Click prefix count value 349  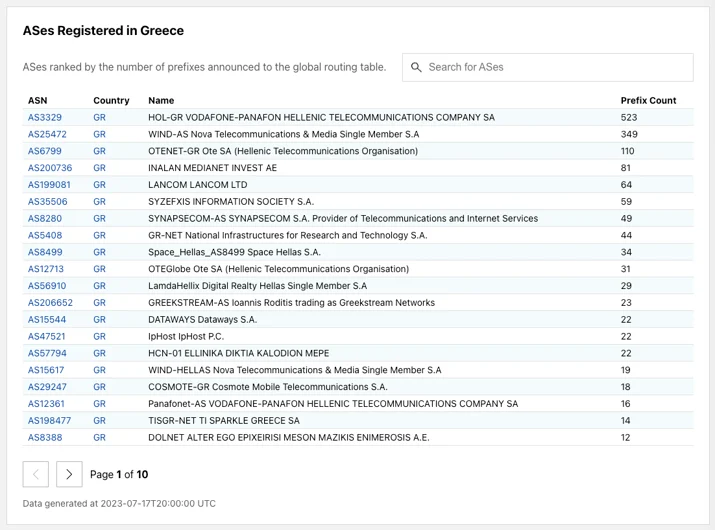point(629,135)
